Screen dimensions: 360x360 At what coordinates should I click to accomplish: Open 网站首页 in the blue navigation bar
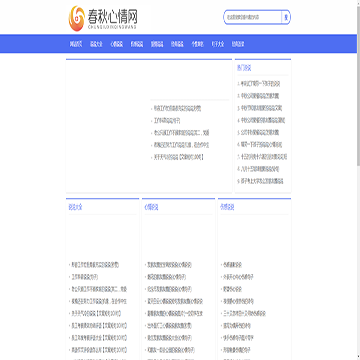click(76, 44)
